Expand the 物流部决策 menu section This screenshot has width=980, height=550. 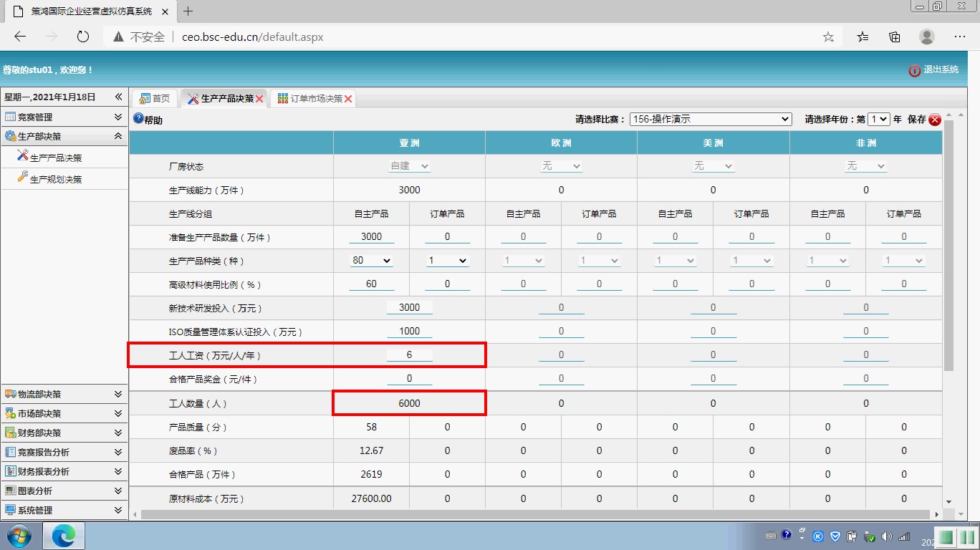[x=64, y=394]
